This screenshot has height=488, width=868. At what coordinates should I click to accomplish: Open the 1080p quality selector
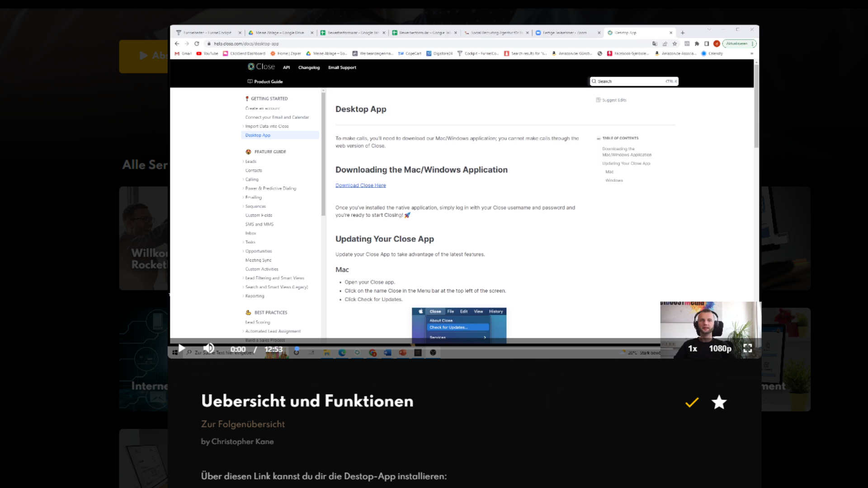720,348
